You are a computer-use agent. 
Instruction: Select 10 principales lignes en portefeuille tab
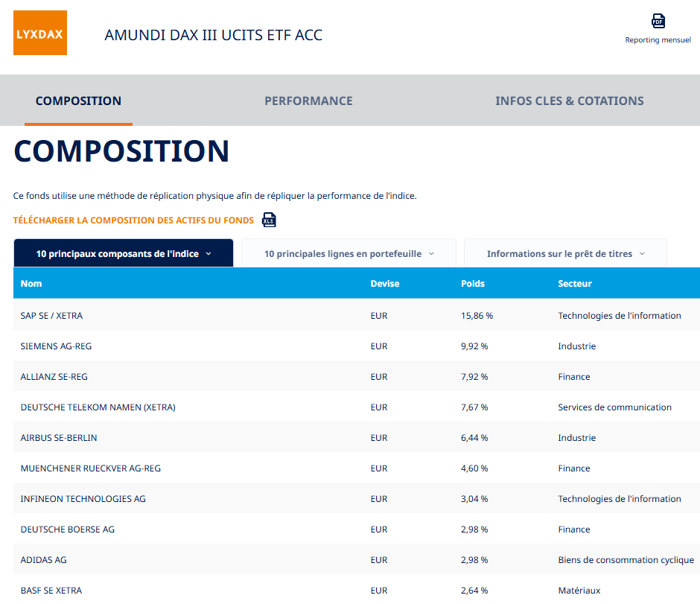click(349, 253)
